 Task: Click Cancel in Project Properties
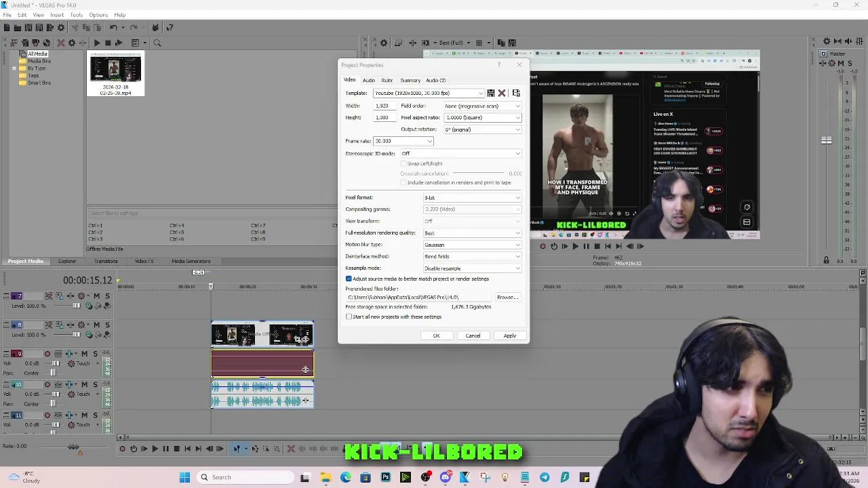[473, 335]
